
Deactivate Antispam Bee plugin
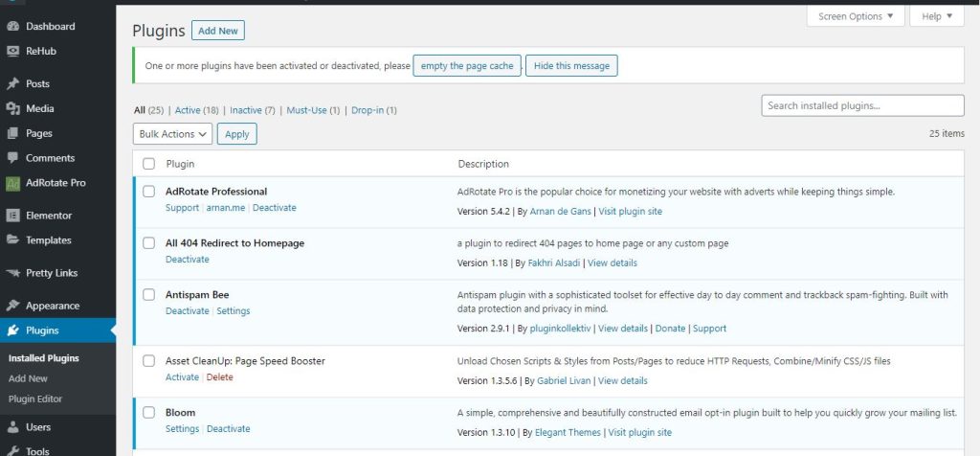(x=188, y=311)
